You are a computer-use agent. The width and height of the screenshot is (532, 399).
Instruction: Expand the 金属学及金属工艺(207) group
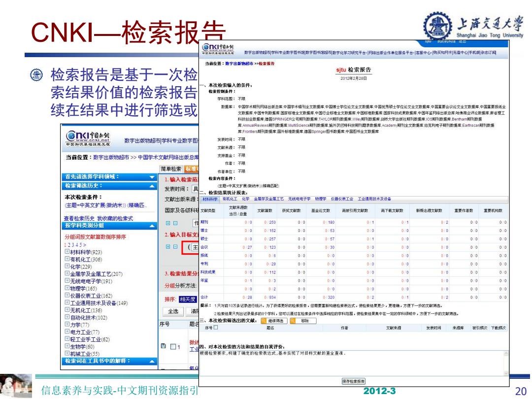tap(67, 273)
